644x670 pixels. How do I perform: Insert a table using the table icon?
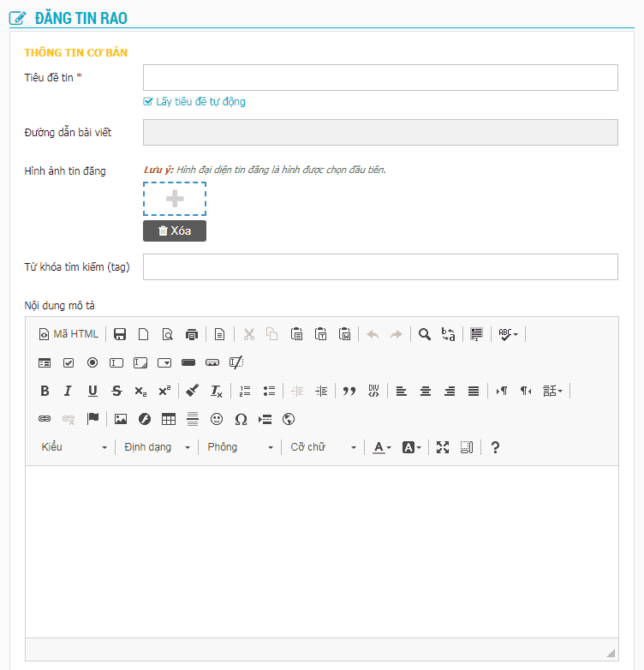(169, 419)
